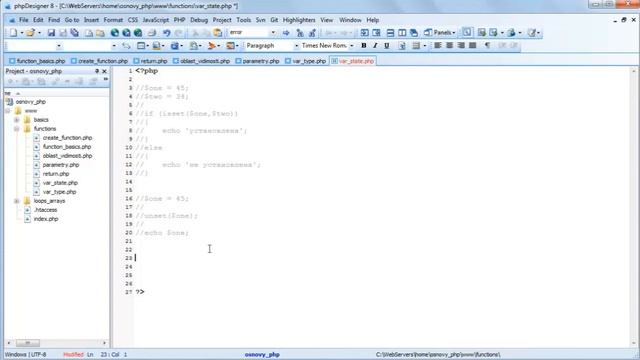The image size is (640, 360).
Task: Center align text
Action: pos(449,46)
